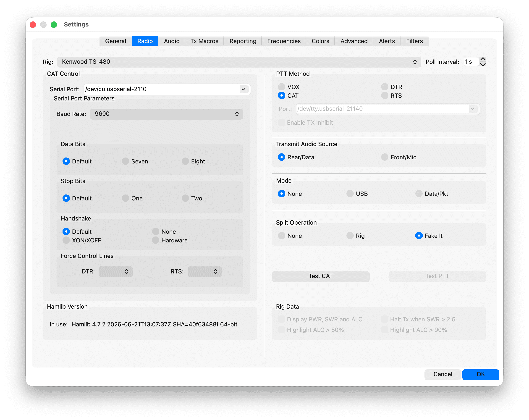Increase the Poll Interval with up arrow
The width and height of the screenshot is (529, 420).
tap(483, 59)
